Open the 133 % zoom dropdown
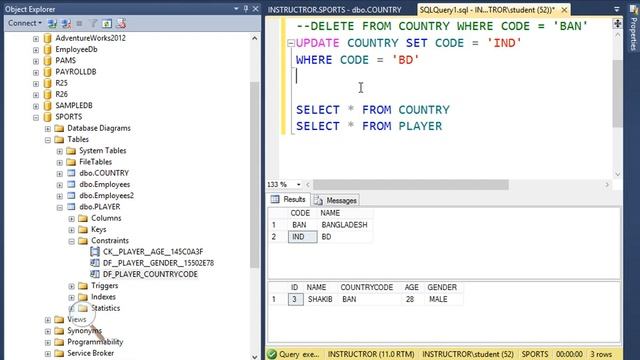 298,184
